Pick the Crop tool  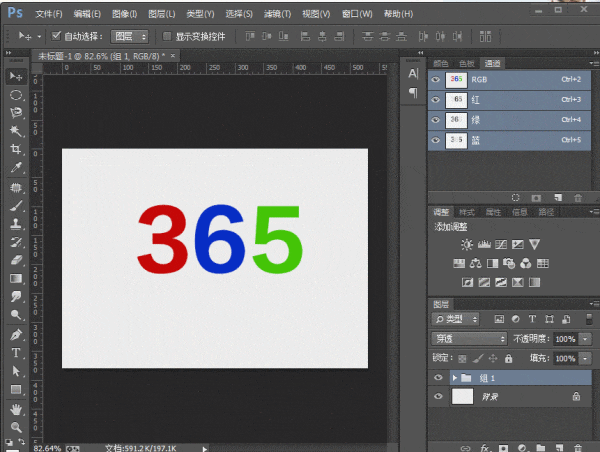tap(16, 148)
